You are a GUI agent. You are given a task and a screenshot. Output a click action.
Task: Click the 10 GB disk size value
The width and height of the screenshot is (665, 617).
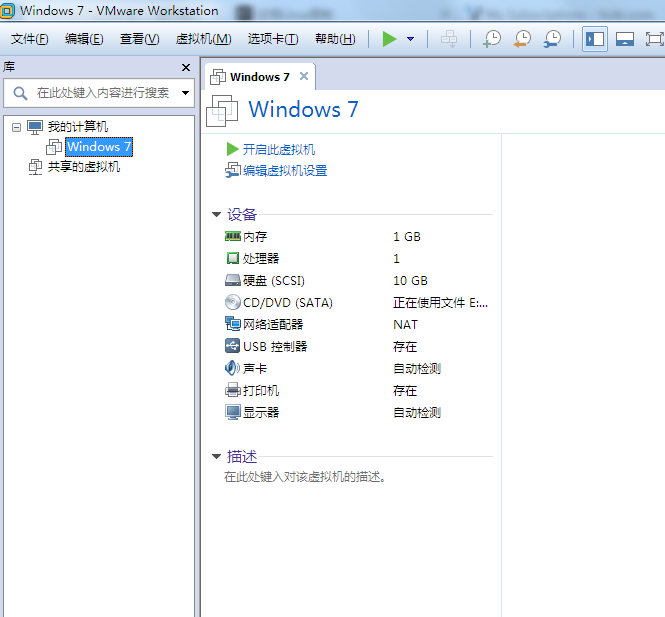pyautogui.click(x=410, y=281)
